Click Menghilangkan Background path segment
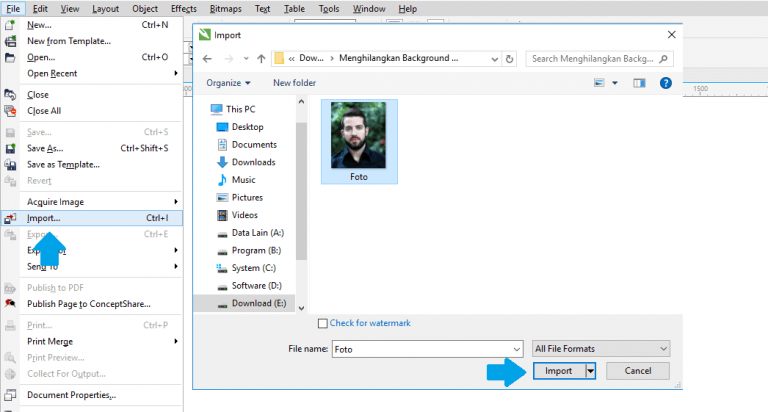The width and height of the screenshot is (768, 412). (x=399, y=58)
